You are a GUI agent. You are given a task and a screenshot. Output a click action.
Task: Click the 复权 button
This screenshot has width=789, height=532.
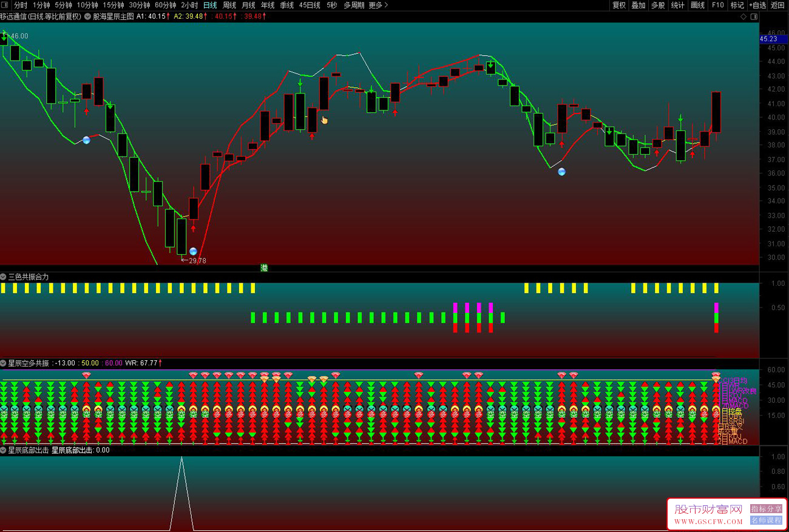619,5
